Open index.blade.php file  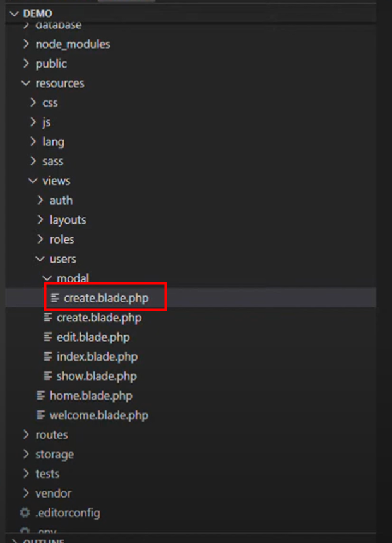click(x=97, y=356)
